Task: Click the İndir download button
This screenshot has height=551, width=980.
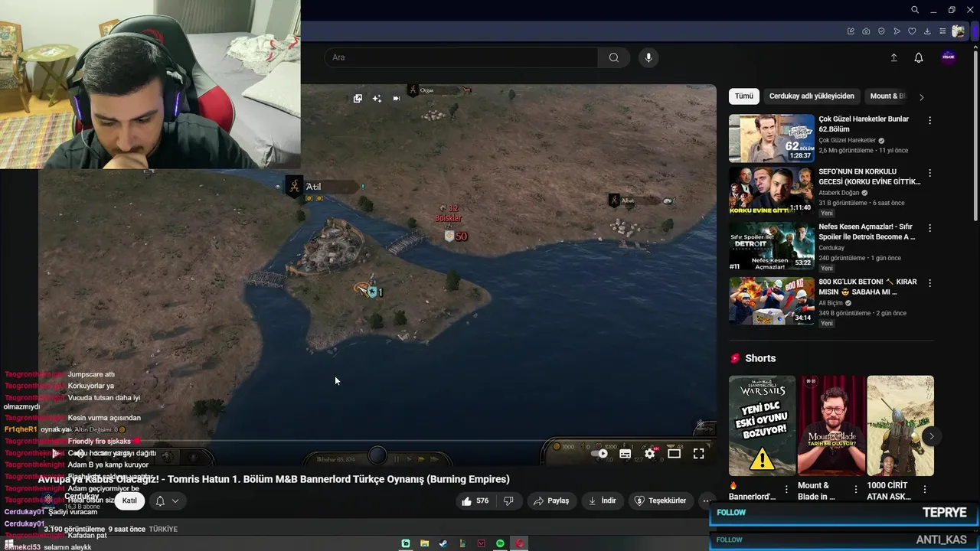Action: tap(602, 500)
